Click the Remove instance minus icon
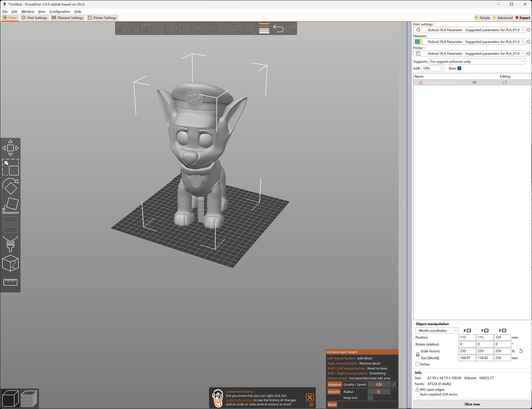 (210, 29)
